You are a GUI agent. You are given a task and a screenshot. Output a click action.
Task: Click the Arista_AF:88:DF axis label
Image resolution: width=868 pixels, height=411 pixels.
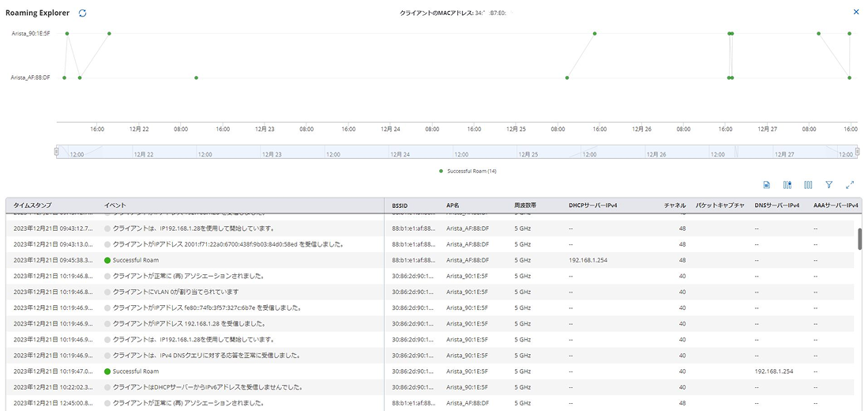31,77
